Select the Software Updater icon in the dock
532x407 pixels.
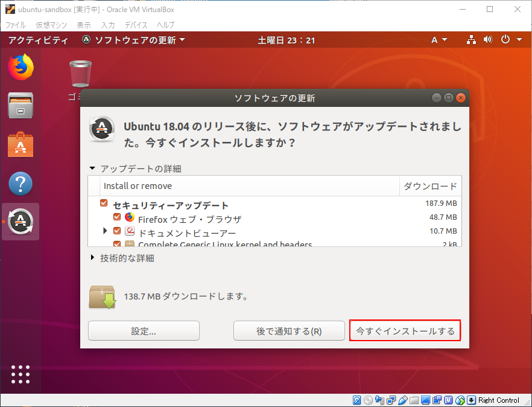coord(21,222)
